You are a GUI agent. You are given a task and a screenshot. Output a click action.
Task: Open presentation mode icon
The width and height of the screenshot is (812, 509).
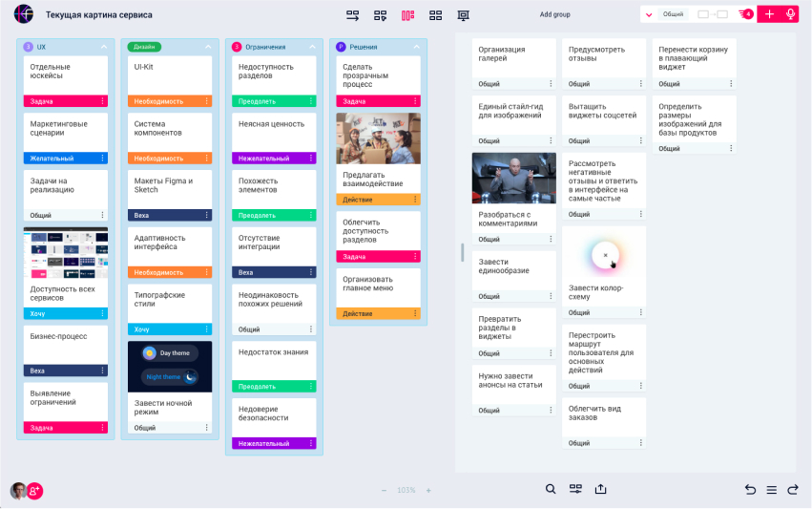click(x=464, y=15)
